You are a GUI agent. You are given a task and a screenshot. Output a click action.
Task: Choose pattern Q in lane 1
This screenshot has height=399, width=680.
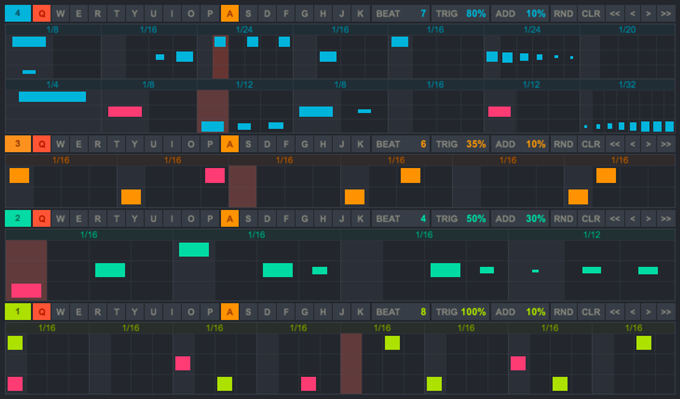coord(42,312)
